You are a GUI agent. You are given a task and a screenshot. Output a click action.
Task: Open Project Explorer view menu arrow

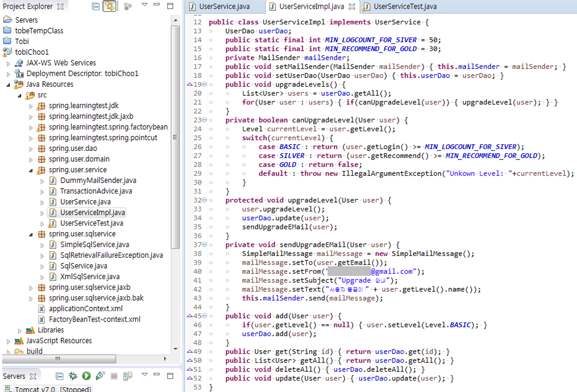[x=145, y=5]
